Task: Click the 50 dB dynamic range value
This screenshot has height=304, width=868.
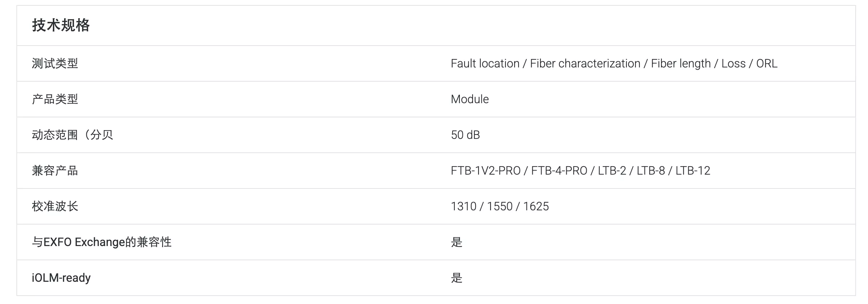Action: 465,135
